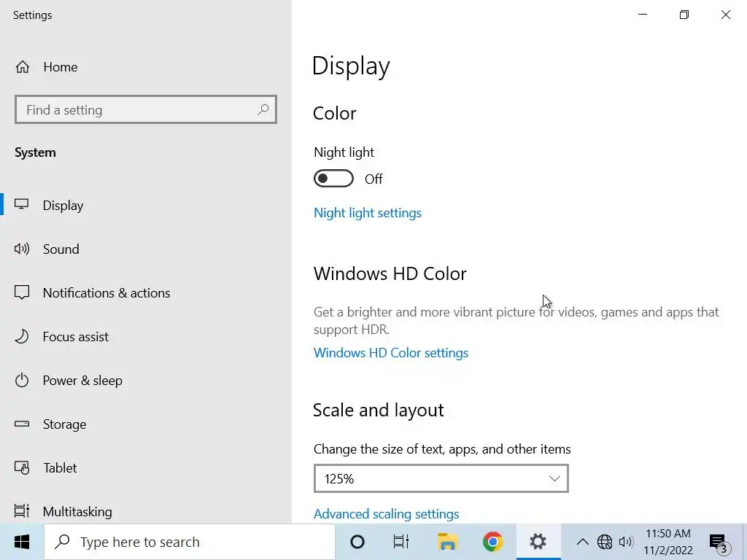
Task: Open Windows HD Color settings link
Action: click(391, 353)
